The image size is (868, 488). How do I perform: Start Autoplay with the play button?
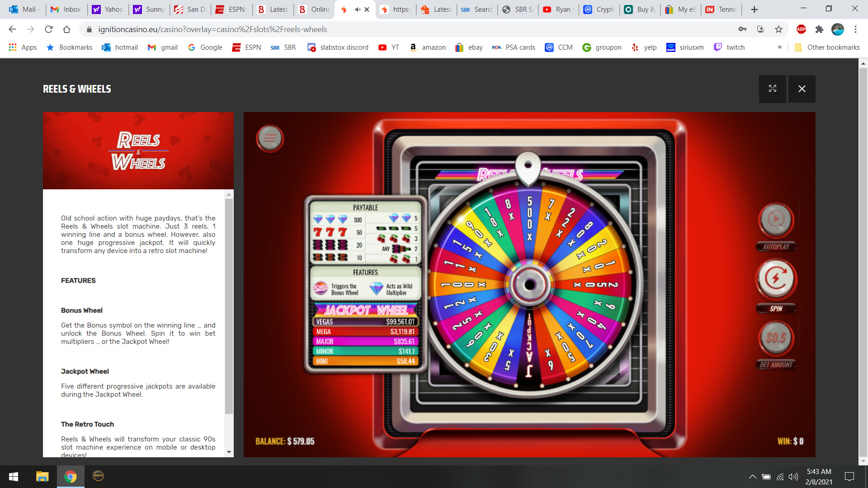[x=776, y=220]
